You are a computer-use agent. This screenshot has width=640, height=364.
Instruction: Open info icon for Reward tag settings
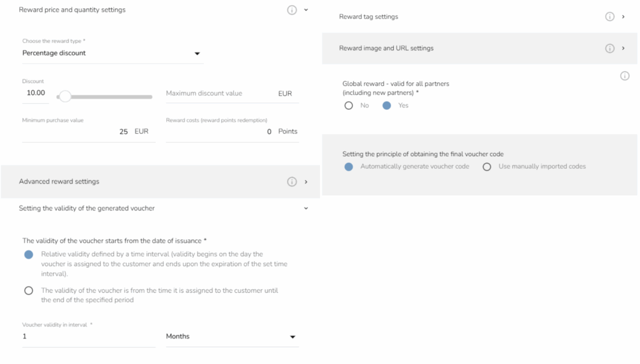pos(609,17)
